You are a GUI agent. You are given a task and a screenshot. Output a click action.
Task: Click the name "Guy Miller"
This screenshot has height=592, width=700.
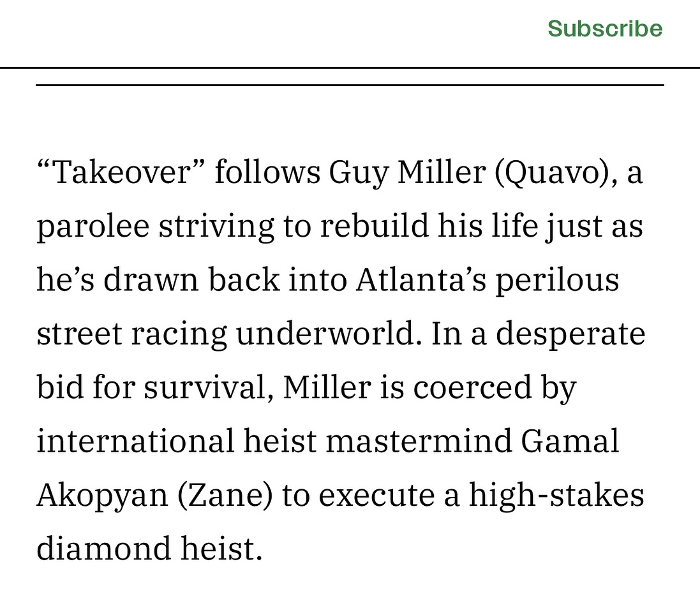click(407, 173)
